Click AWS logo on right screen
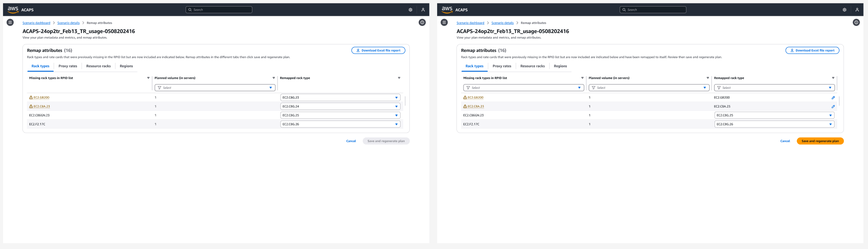Screen dimensions: 868x249 (447, 9)
